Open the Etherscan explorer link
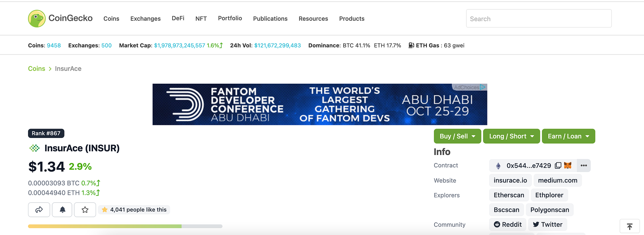 pyautogui.click(x=509, y=195)
